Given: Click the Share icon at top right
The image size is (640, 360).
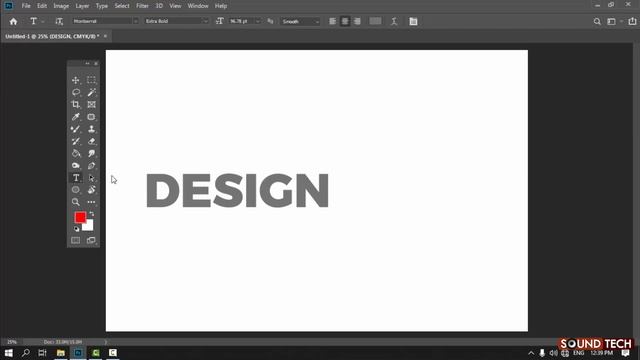Looking at the screenshot, I should 632,21.
